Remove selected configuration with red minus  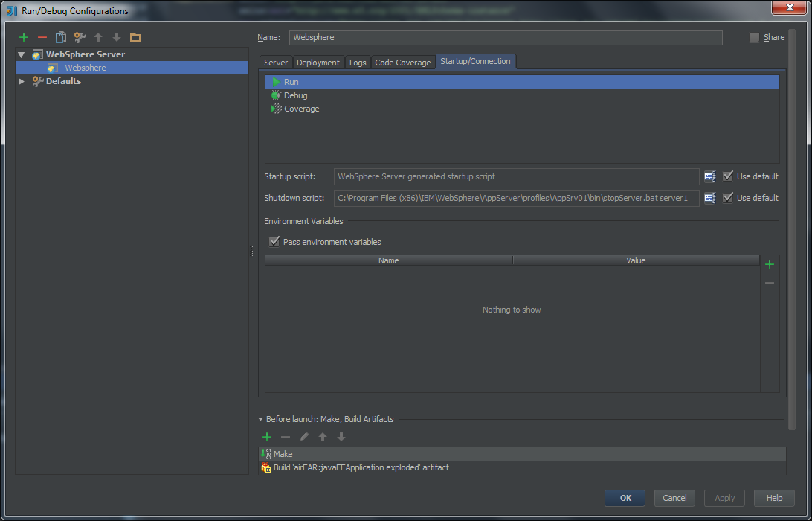42,37
